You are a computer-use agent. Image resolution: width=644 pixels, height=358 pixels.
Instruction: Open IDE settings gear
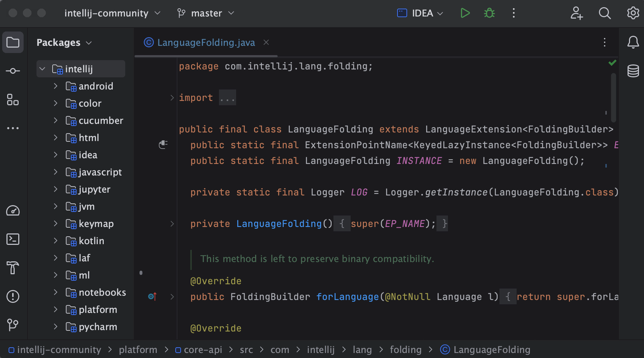(633, 13)
